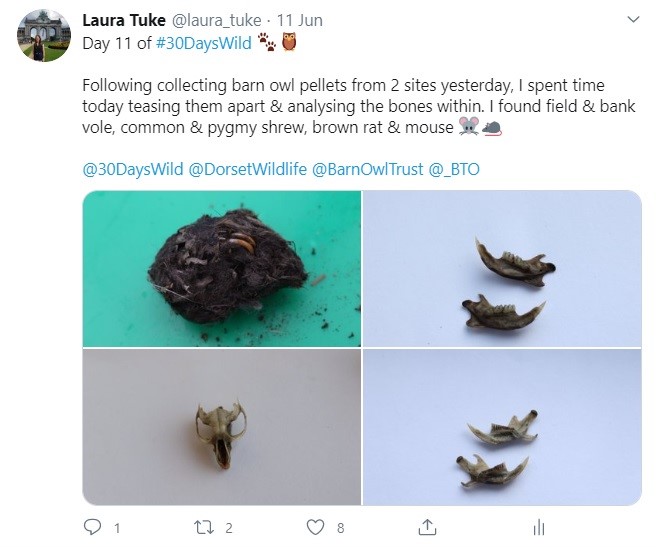
Task: Like the tweet with the heart icon
Action: coord(316,526)
